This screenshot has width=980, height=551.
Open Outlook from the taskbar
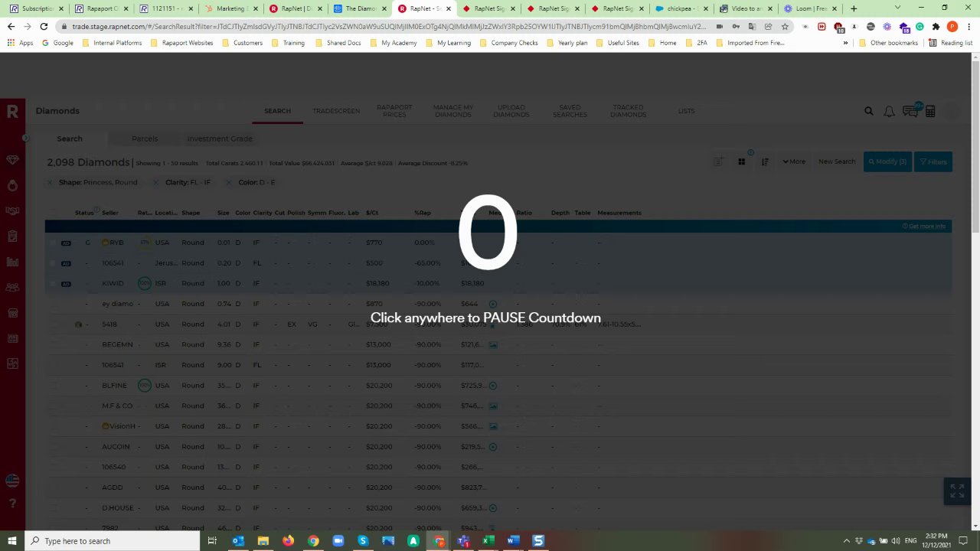click(x=237, y=541)
